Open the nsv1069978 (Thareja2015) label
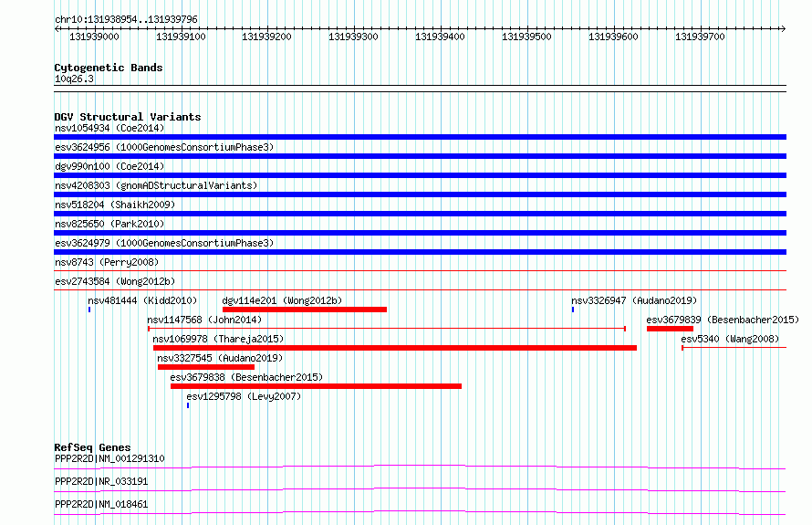The width and height of the screenshot is (812, 525). 218,339
